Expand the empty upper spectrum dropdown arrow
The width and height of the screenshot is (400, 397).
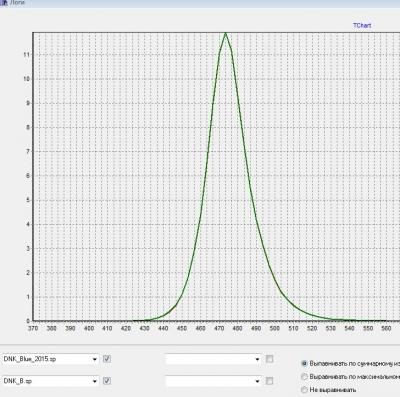[x=257, y=359]
